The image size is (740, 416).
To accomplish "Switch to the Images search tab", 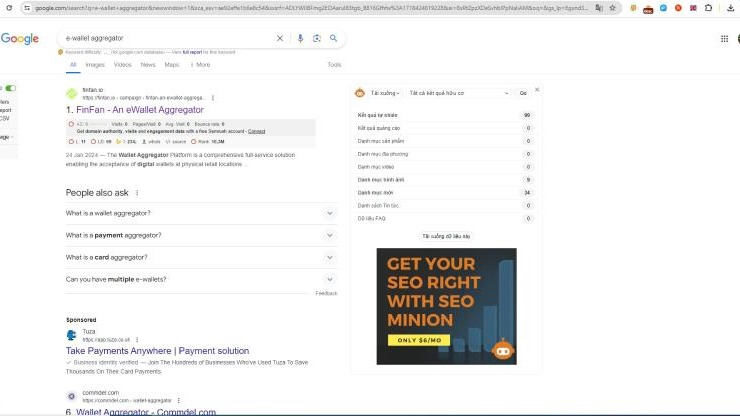I will [x=95, y=65].
